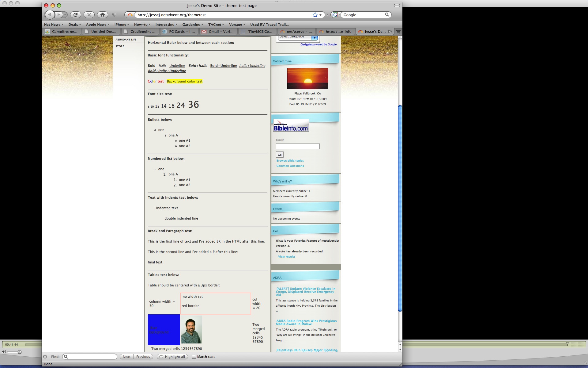The height and width of the screenshot is (368, 588).
Task: Click the blue background table cell
Action: point(164,330)
